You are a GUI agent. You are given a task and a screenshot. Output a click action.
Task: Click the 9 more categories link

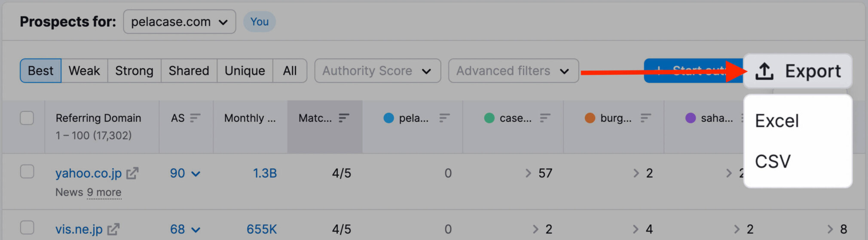104,192
